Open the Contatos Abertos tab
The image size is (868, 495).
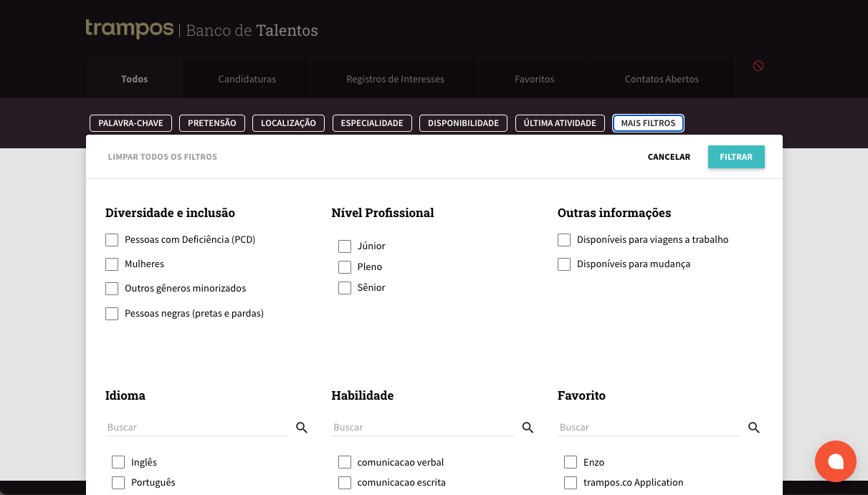(662, 79)
